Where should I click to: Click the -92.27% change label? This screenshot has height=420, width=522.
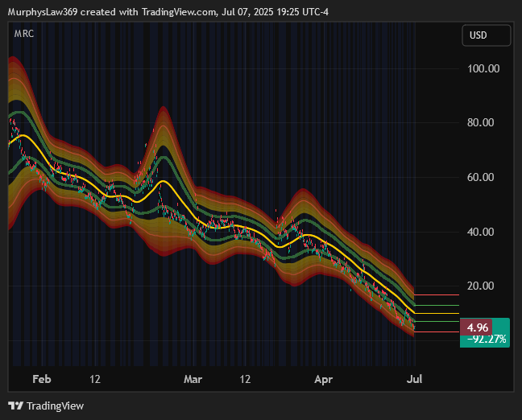click(487, 340)
